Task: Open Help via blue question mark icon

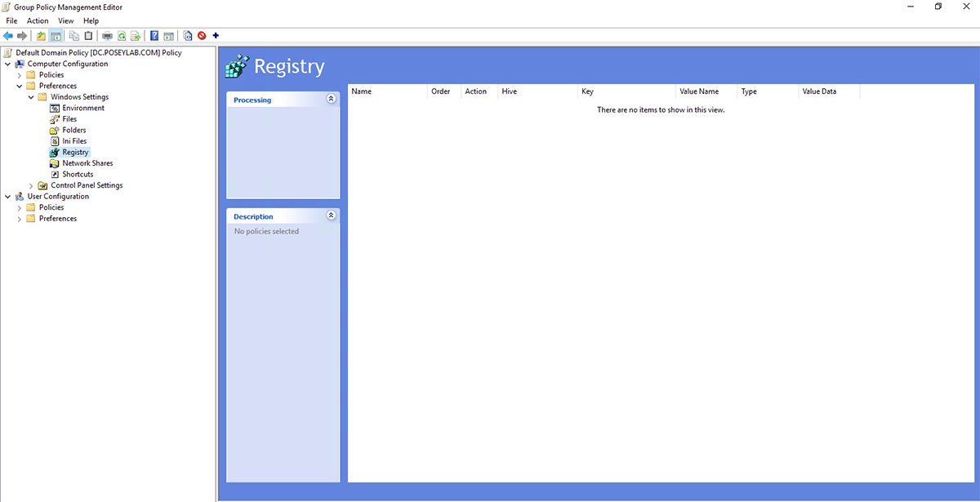Action: (x=154, y=36)
